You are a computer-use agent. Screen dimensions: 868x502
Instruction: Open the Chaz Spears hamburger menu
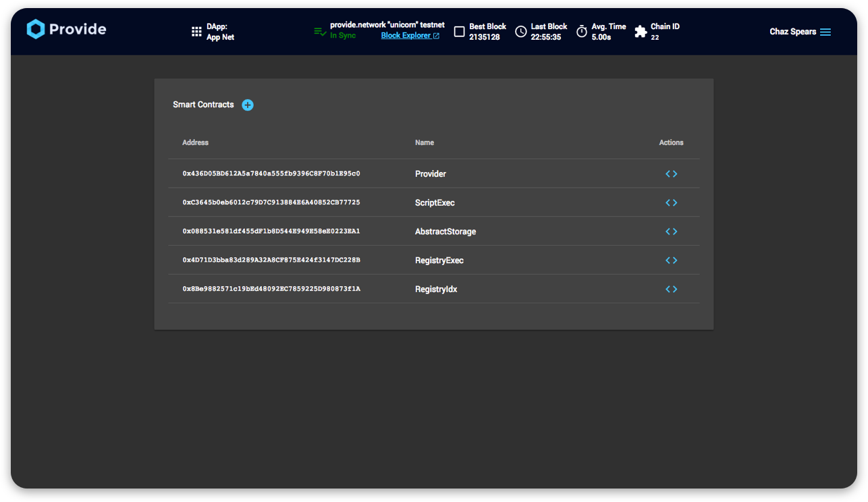coord(825,32)
